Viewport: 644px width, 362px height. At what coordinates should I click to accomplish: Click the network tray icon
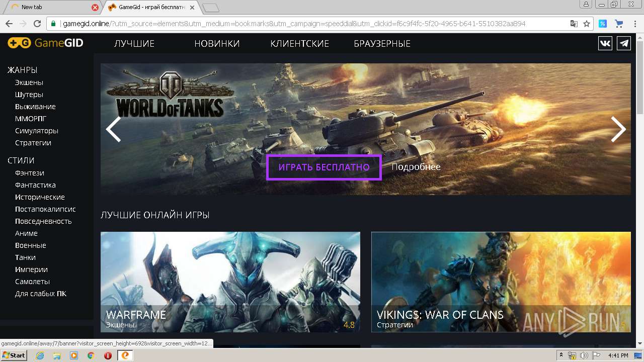pos(573,355)
